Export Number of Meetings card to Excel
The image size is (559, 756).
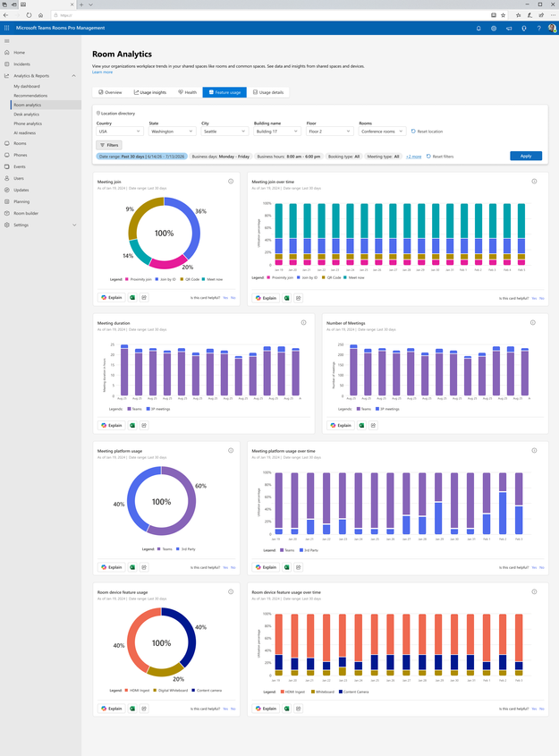(x=362, y=425)
